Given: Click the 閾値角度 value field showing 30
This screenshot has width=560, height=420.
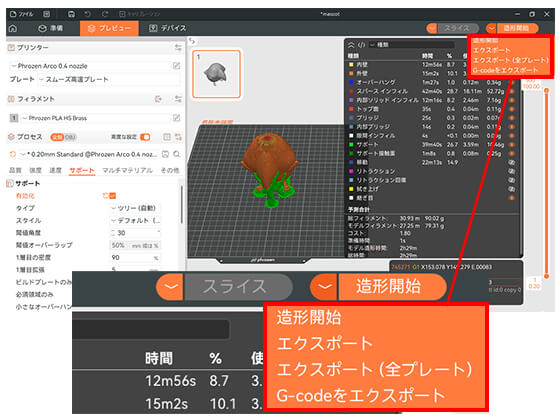Looking at the screenshot, I should (135, 233).
